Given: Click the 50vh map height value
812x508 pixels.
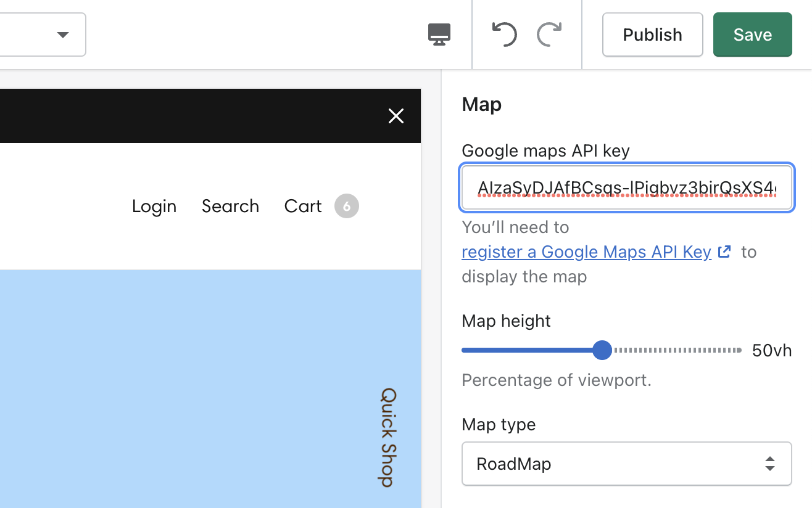Looking at the screenshot, I should [772, 351].
